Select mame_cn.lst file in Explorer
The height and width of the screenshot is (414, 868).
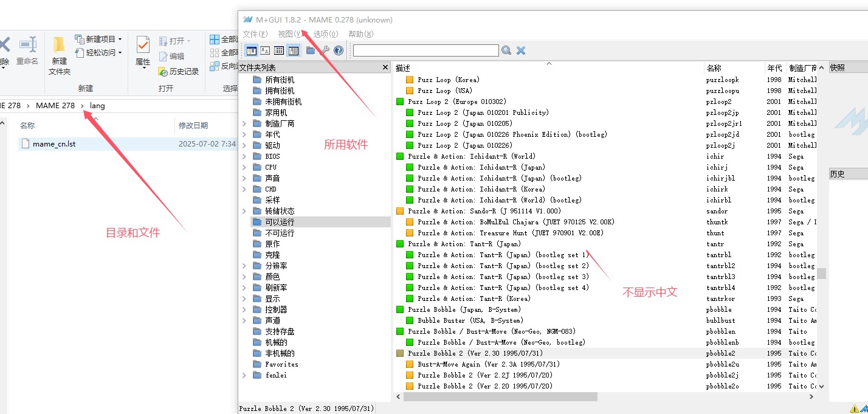coord(54,144)
